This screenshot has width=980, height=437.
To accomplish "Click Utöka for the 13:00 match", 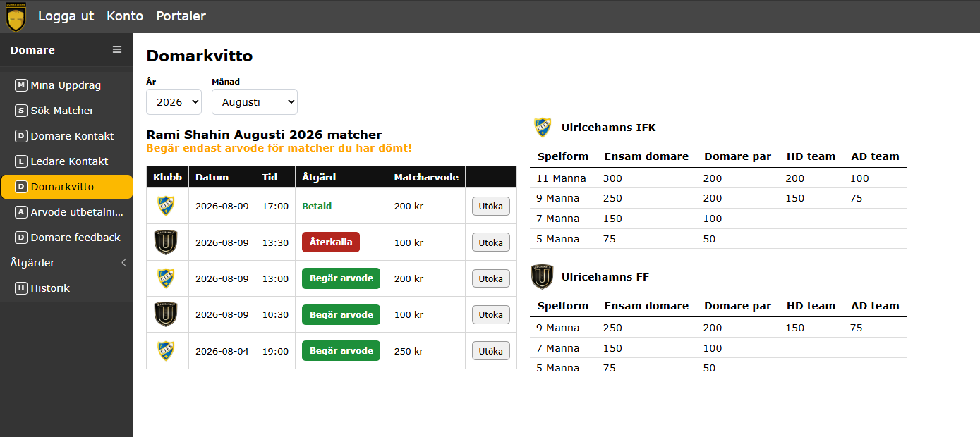I will 490,278.
